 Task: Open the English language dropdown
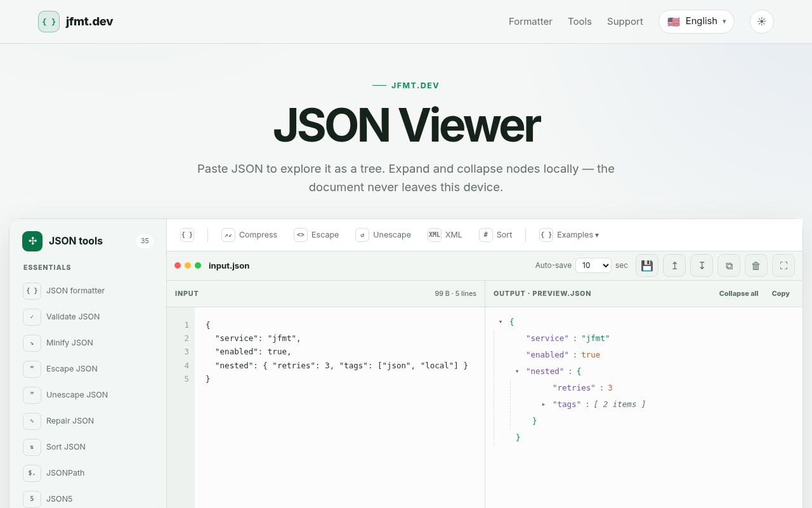click(x=696, y=22)
